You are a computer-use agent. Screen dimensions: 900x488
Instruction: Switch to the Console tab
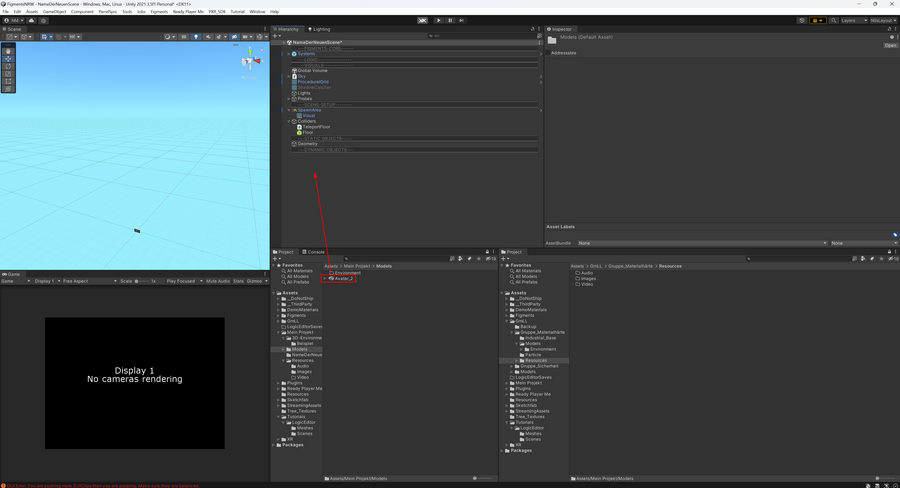tap(313, 251)
